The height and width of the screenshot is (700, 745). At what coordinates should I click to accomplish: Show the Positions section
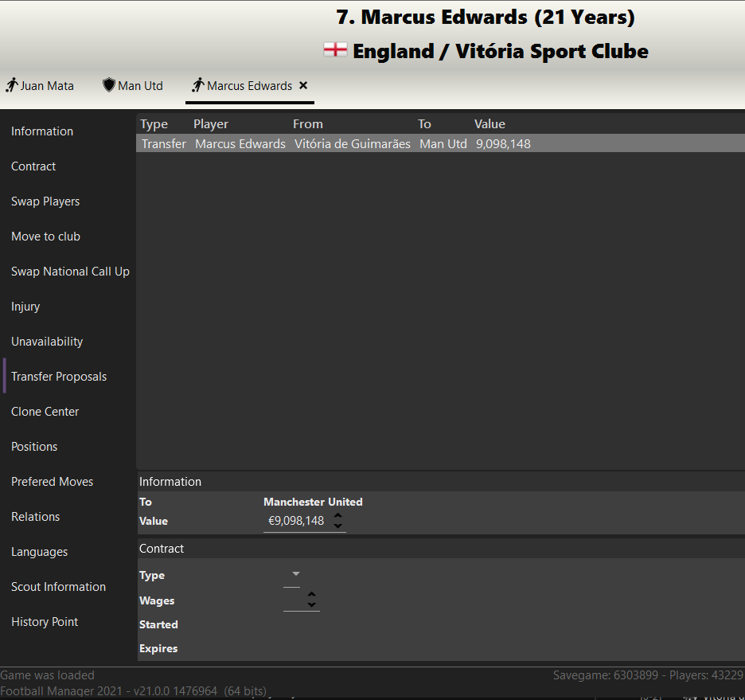(x=34, y=447)
